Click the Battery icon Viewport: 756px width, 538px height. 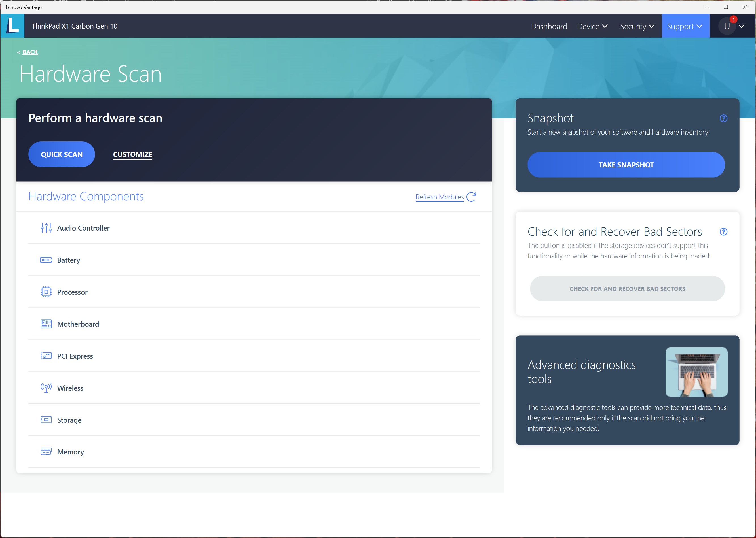tap(46, 260)
